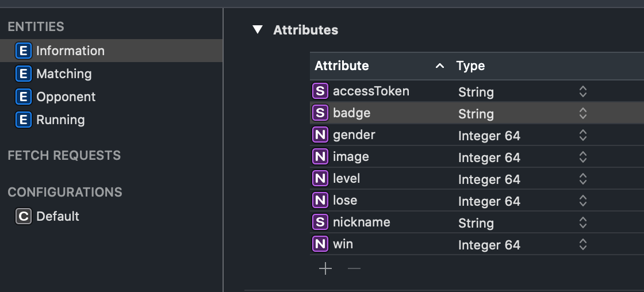Image resolution: width=644 pixels, height=292 pixels.
Task: Click the Type column header
Action: [x=470, y=66]
